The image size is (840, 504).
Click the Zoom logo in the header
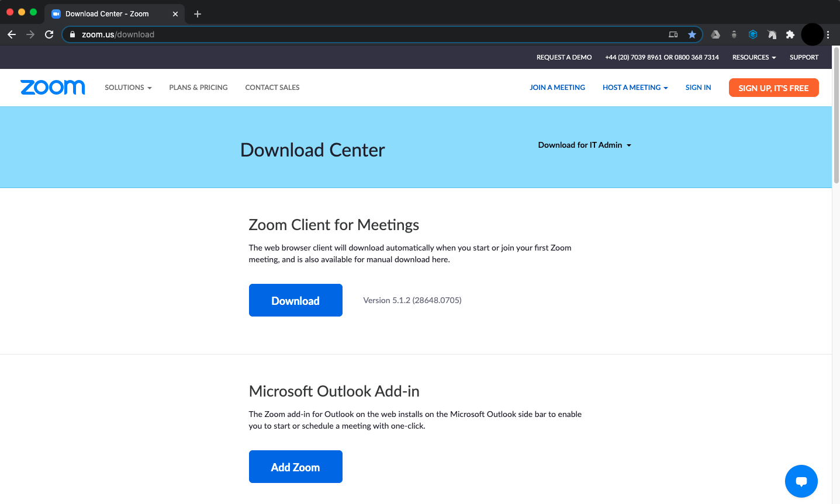tap(53, 88)
